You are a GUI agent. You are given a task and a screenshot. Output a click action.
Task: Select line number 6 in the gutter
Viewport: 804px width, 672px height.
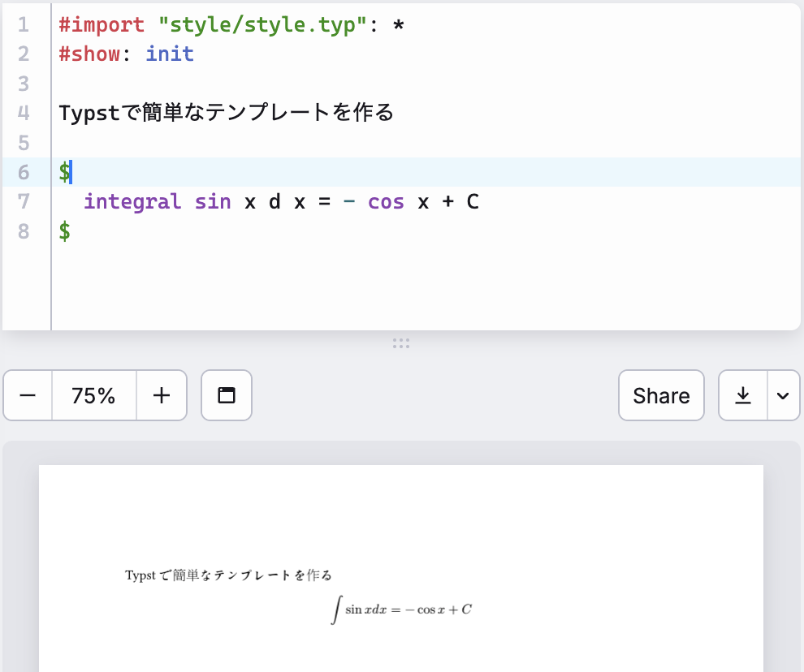pyautogui.click(x=23, y=172)
